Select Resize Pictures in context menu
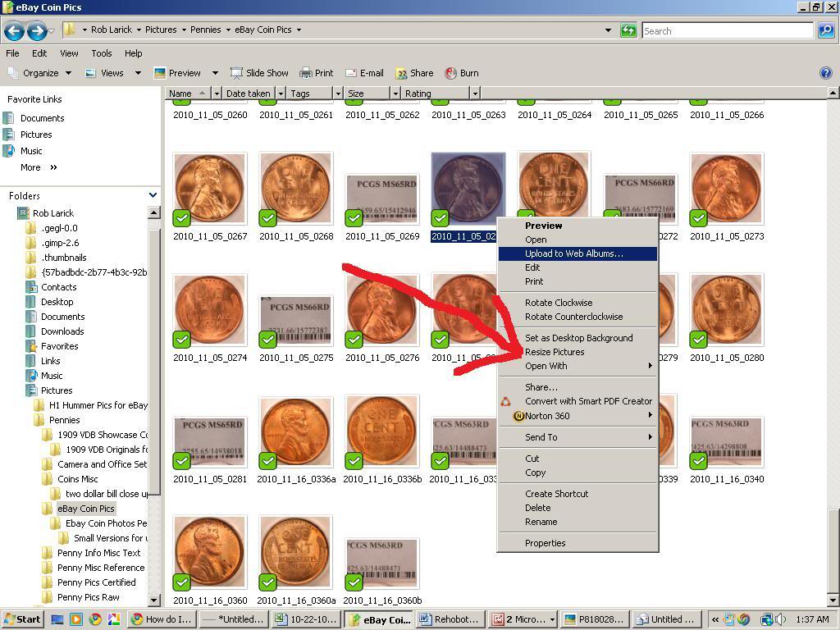Viewport: 840px width, 630px height. point(577,352)
